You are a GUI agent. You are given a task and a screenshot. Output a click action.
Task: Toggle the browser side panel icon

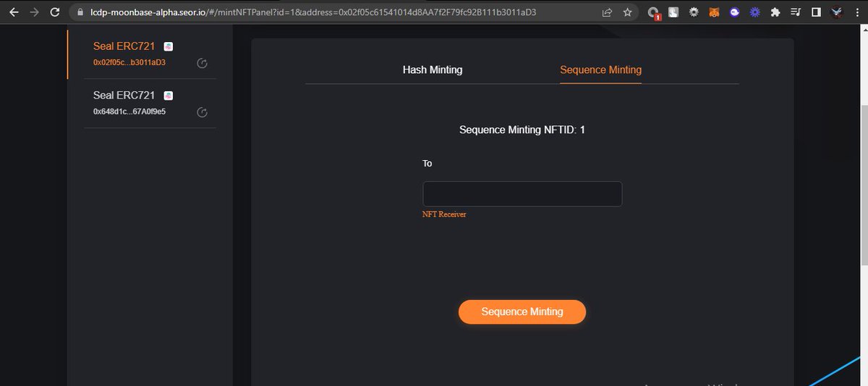click(816, 12)
